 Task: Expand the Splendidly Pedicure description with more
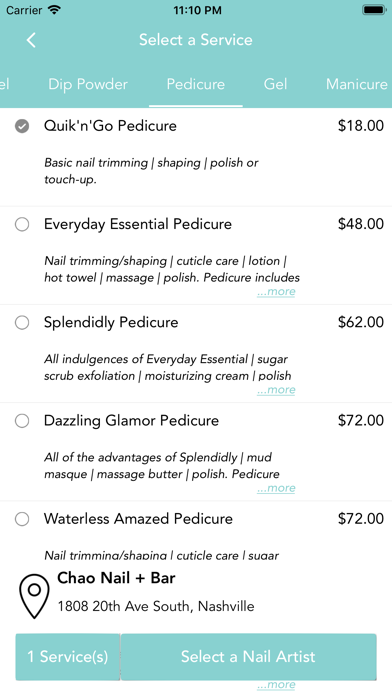point(276,390)
